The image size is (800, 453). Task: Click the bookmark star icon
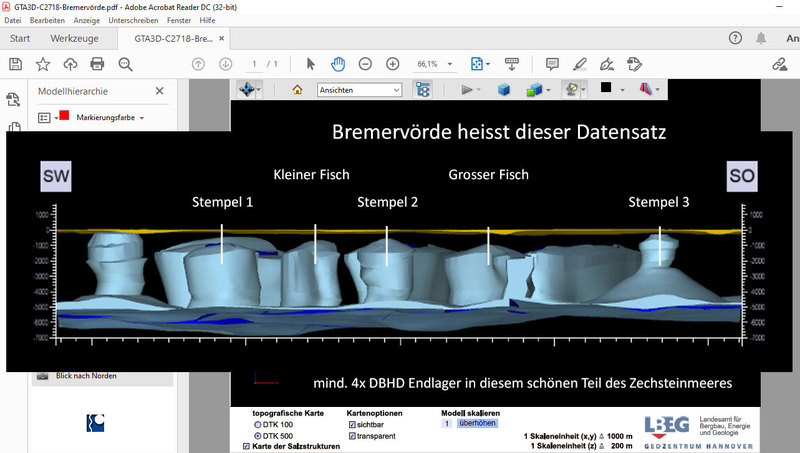coord(43,64)
